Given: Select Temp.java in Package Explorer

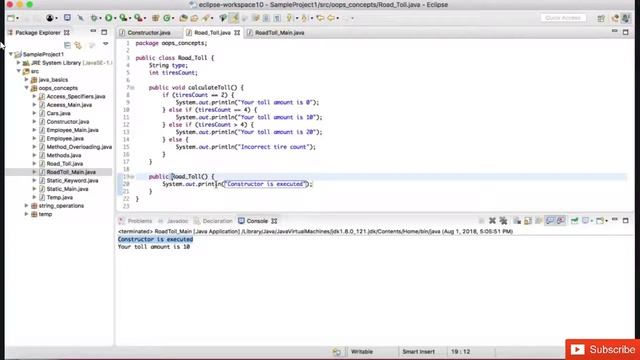Looking at the screenshot, I should click(x=60, y=197).
